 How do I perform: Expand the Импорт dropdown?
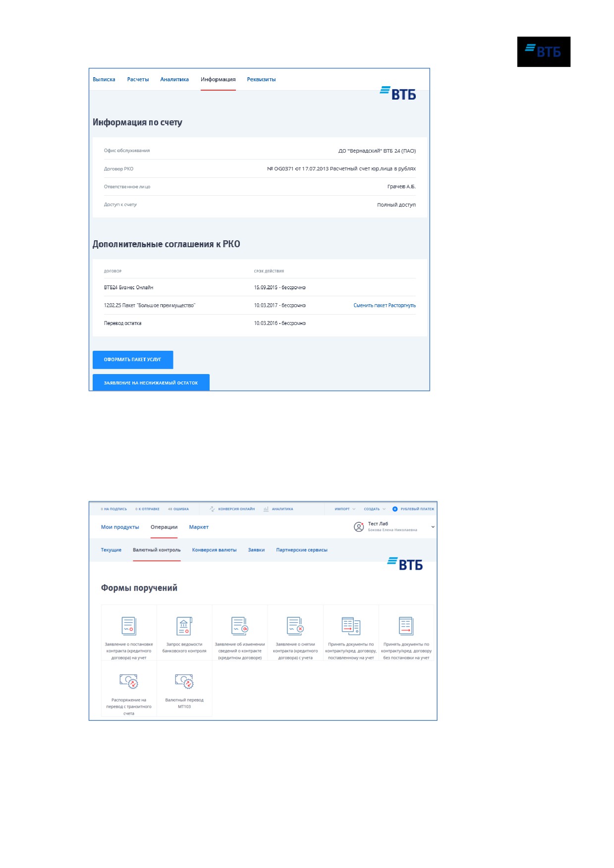tap(345, 509)
